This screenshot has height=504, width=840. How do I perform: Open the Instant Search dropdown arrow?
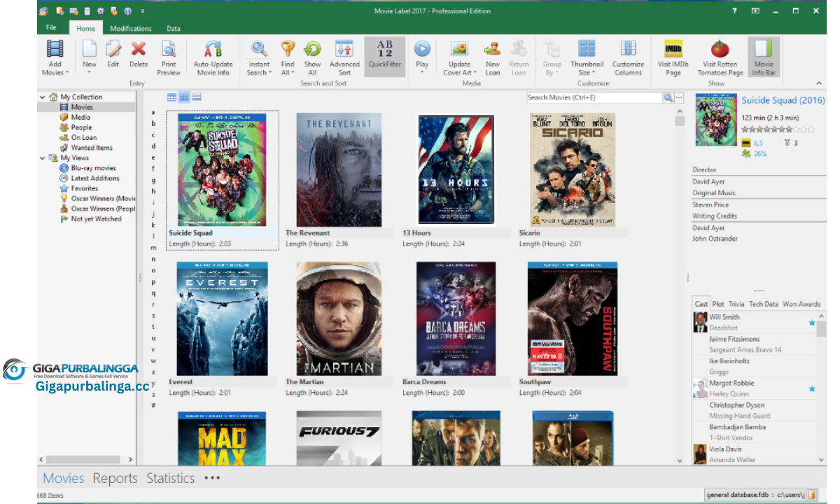coord(270,73)
